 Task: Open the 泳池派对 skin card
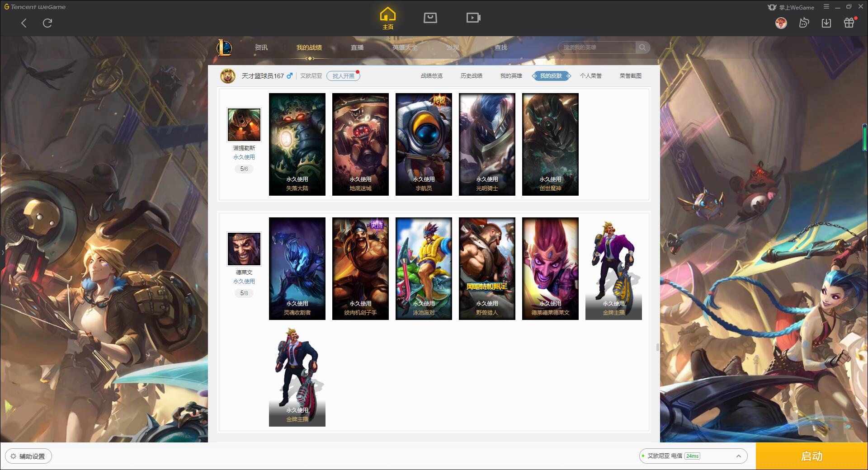(x=424, y=268)
